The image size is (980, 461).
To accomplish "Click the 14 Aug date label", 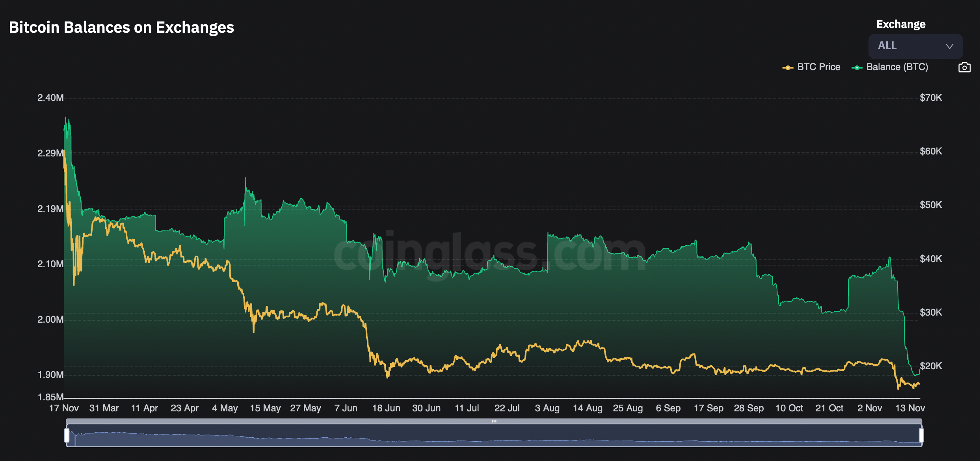I will pyautogui.click(x=588, y=408).
